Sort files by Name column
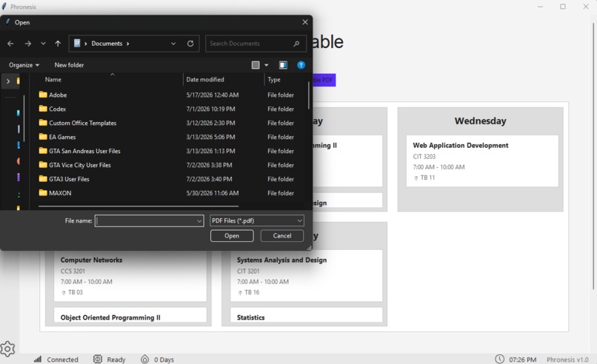This screenshot has width=597, height=364. point(53,79)
